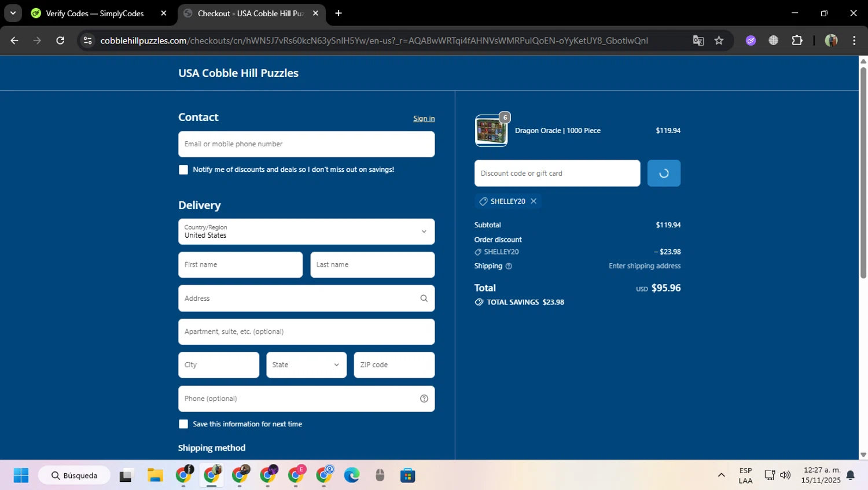Image resolution: width=868 pixels, height=490 pixels.
Task: Open File Explorer from taskbar
Action: coord(155,476)
